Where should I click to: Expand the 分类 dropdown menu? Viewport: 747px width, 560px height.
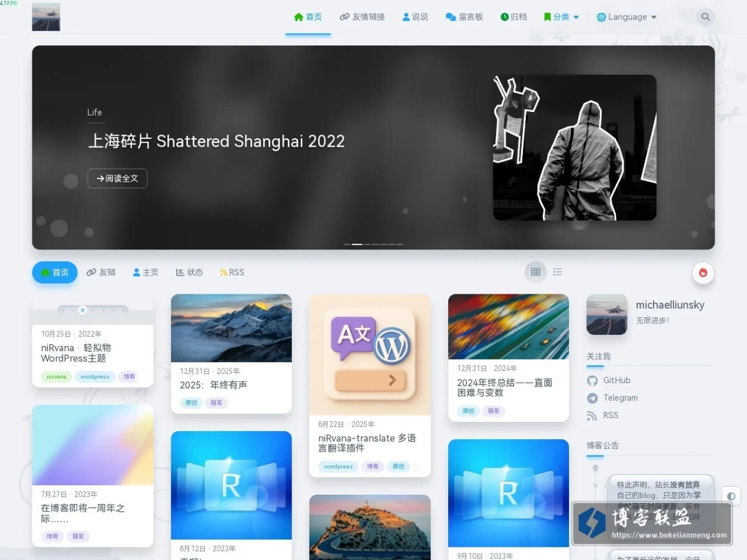561,17
